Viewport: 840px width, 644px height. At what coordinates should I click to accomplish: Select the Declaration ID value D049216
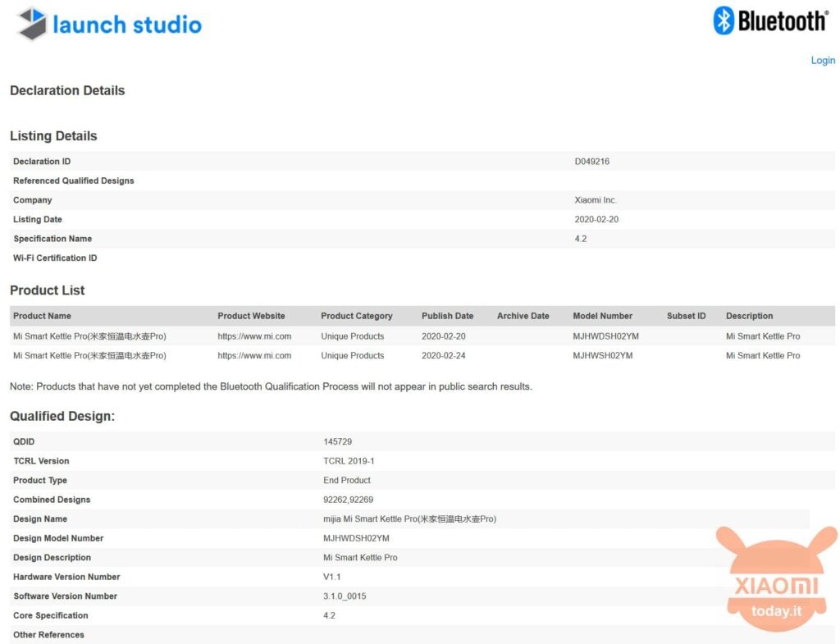point(592,162)
